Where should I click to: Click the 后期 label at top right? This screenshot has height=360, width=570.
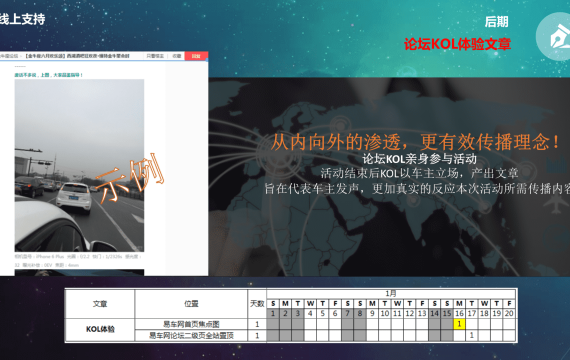click(x=497, y=22)
